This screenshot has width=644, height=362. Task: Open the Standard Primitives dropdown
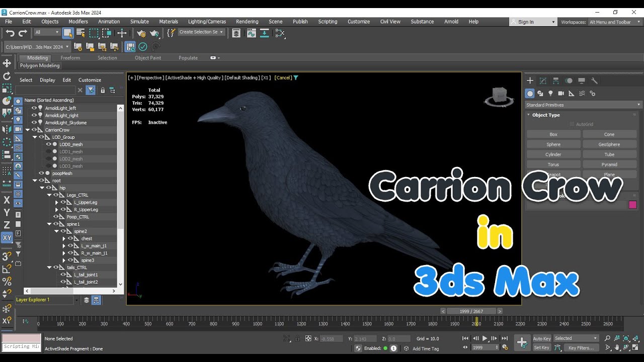[x=583, y=105]
